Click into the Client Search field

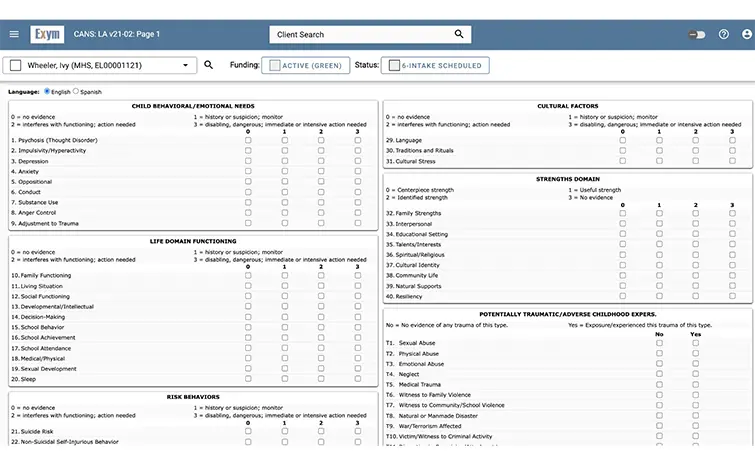click(x=360, y=34)
